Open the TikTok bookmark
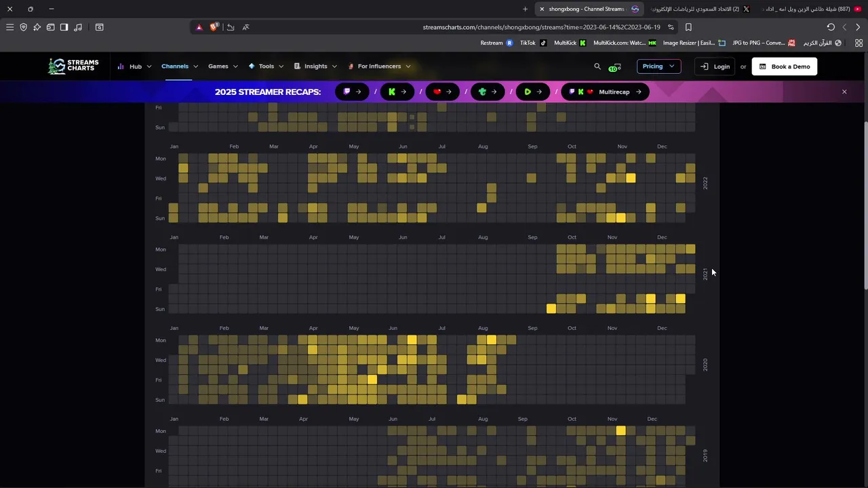 coord(533,43)
